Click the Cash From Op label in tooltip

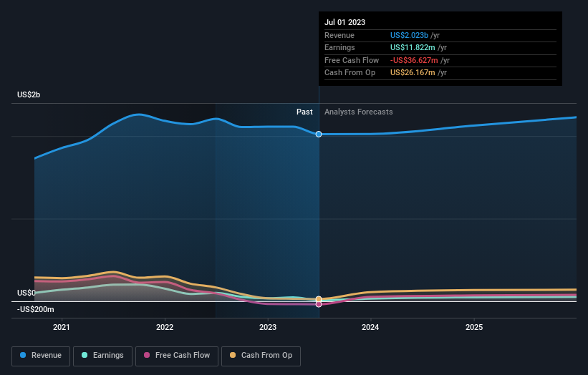coord(350,73)
